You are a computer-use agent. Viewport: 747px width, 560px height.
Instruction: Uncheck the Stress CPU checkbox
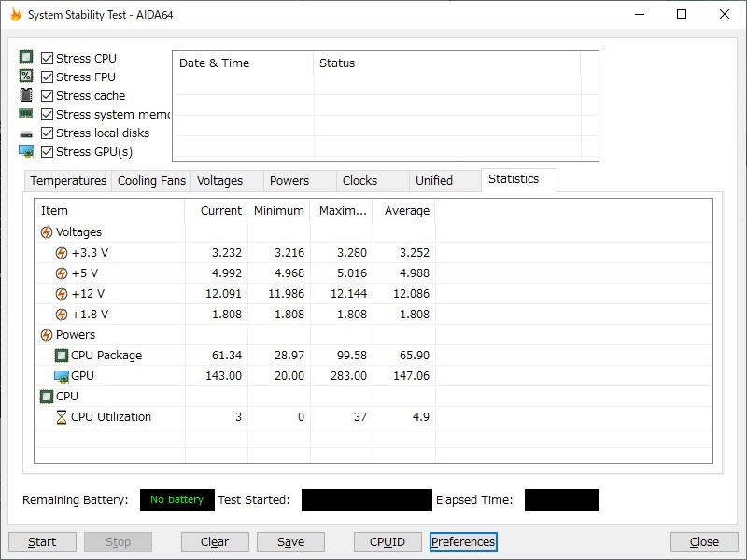[48, 59]
